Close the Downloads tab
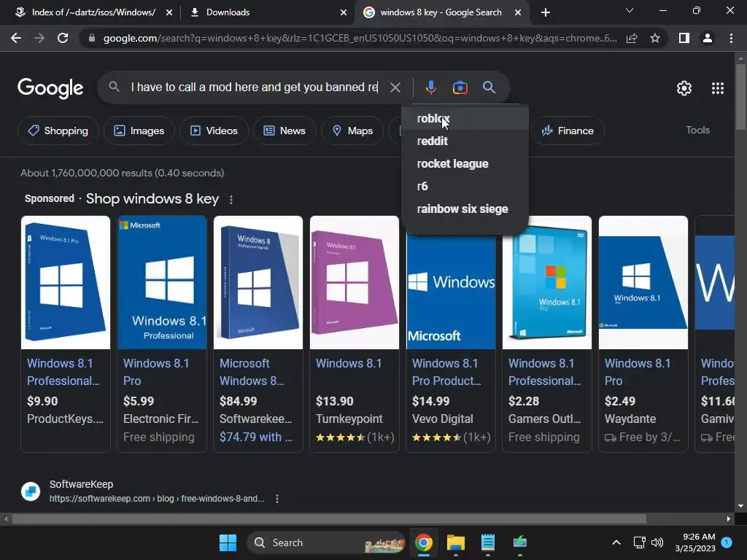 click(344, 12)
